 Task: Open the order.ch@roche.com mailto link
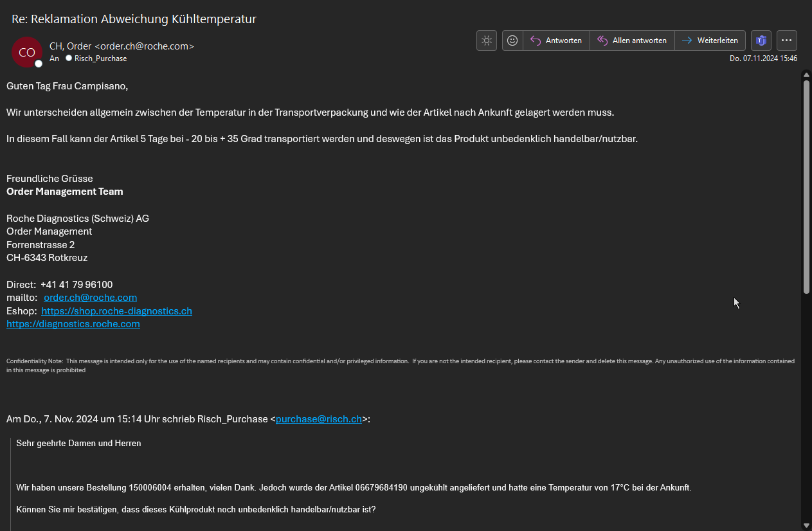(x=90, y=298)
